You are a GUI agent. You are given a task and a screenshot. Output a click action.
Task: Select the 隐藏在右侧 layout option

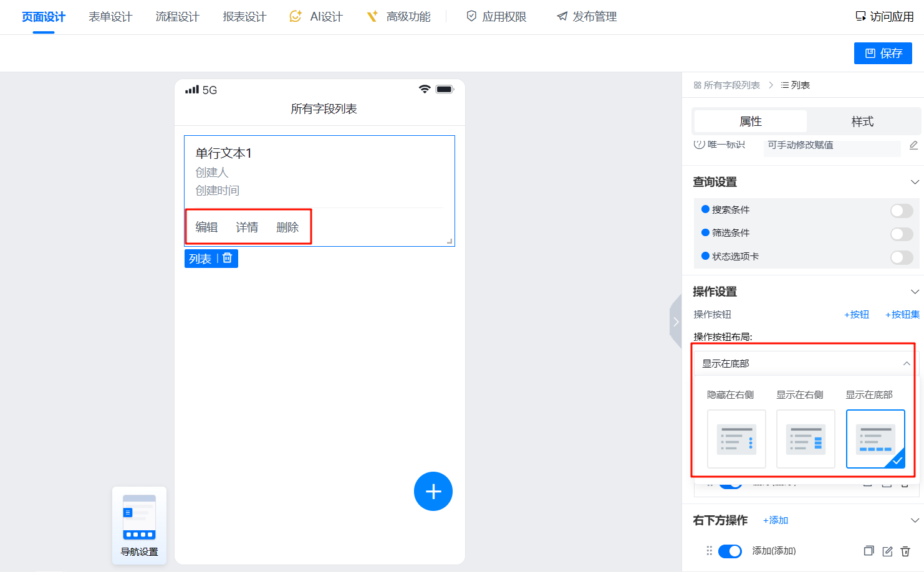coord(736,439)
